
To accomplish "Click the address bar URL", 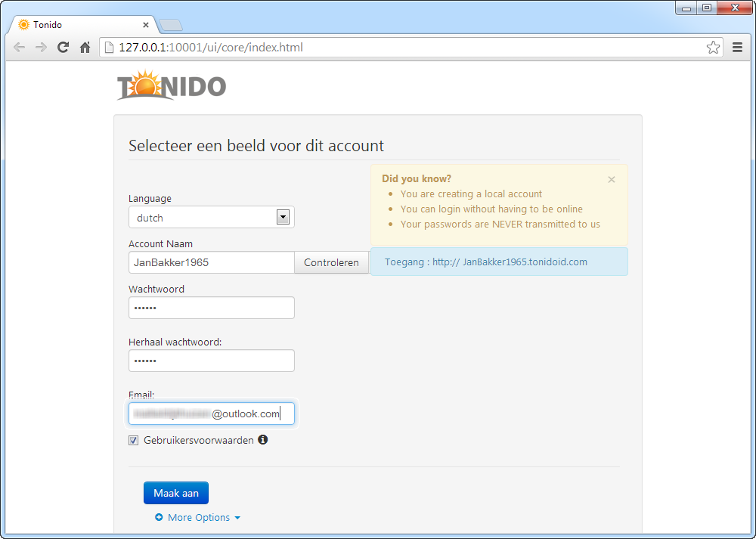I will pos(211,47).
